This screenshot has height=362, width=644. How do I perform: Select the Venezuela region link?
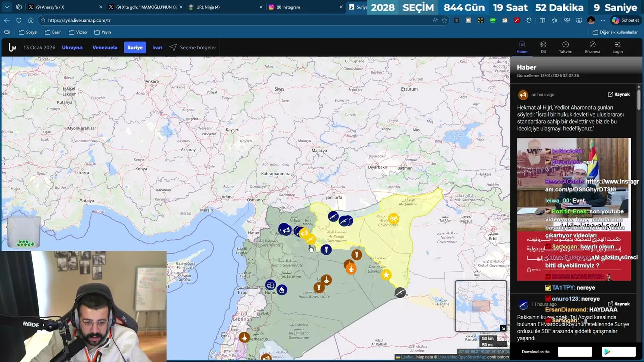pos(105,47)
